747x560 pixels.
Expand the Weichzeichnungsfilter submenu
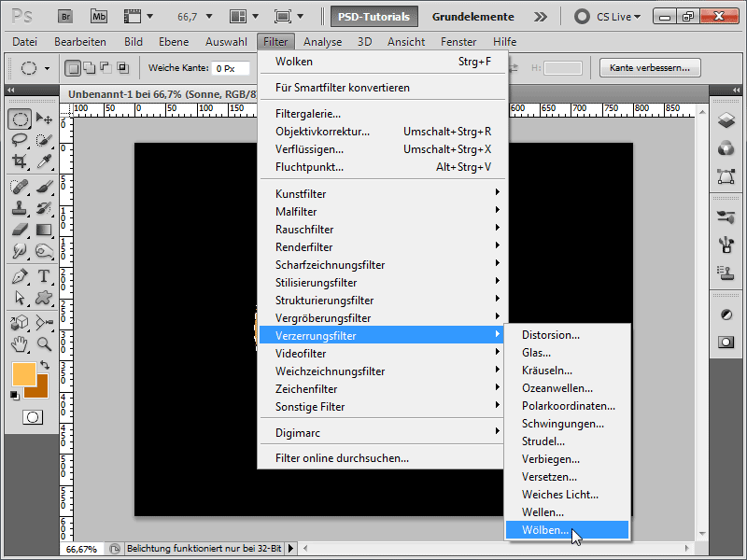pyautogui.click(x=383, y=371)
